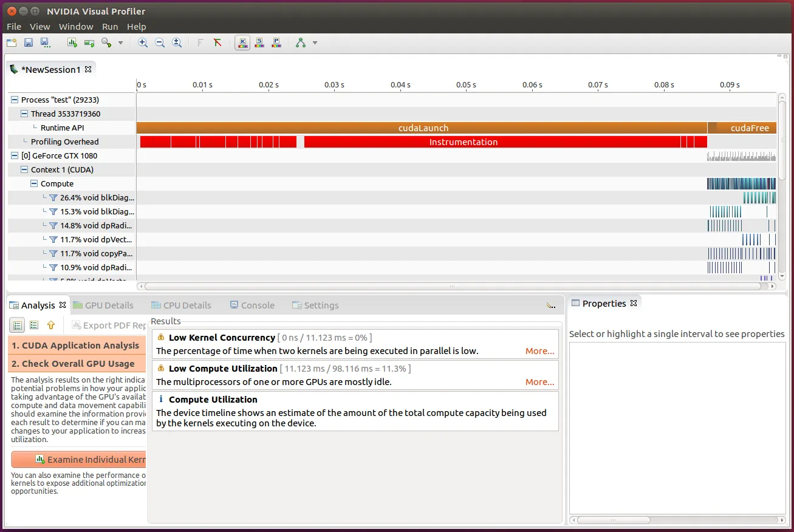Click the filter icon on 15.3% kernel row

pos(53,211)
